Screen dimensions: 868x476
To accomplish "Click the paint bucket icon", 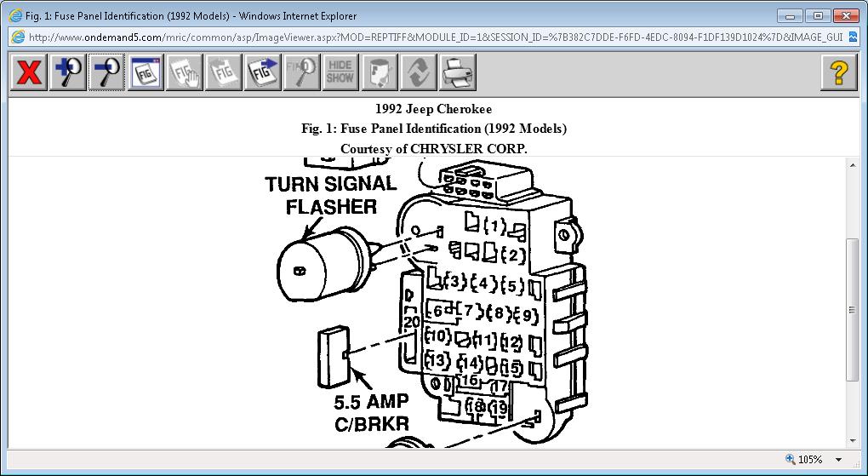I will 380,72.
